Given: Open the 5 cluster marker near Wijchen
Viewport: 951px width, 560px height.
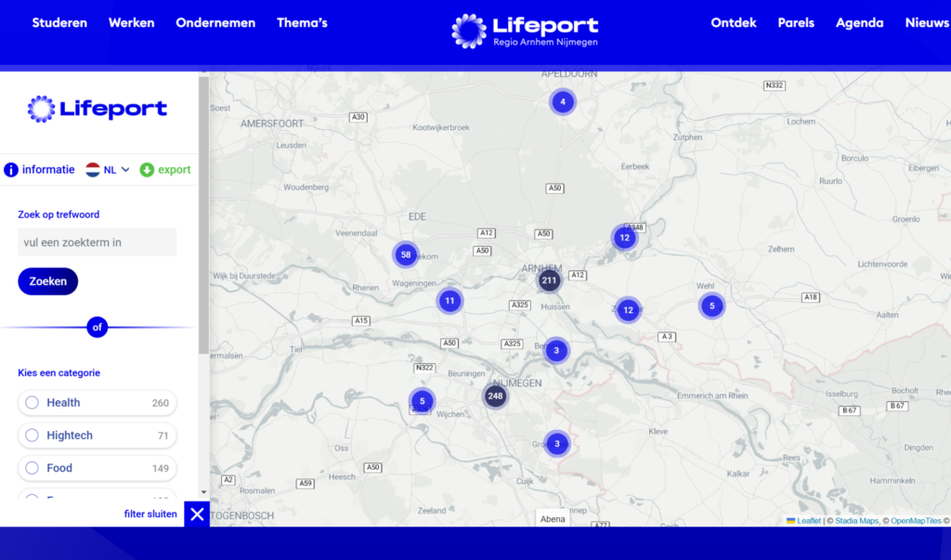Looking at the screenshot, I should pyautogui.click(x=423, y=401).
